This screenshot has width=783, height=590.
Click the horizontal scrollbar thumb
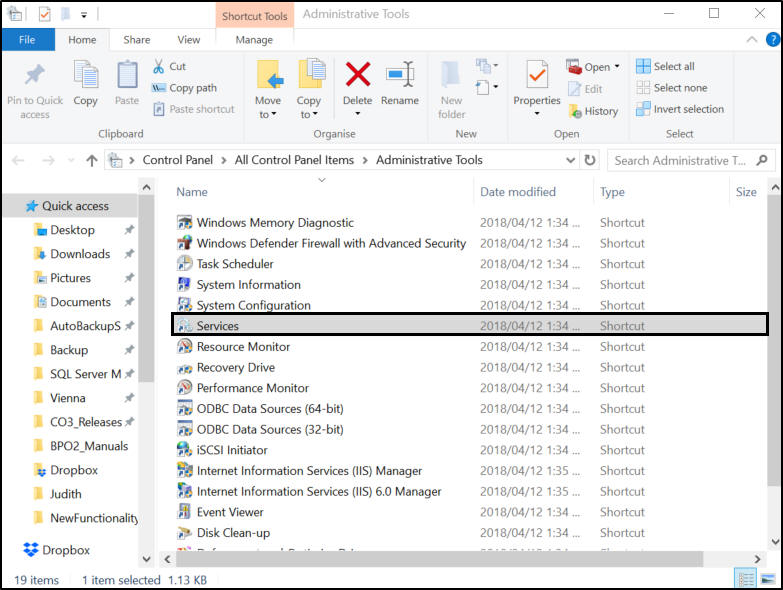pyautogui.click(x=439, y=559)
